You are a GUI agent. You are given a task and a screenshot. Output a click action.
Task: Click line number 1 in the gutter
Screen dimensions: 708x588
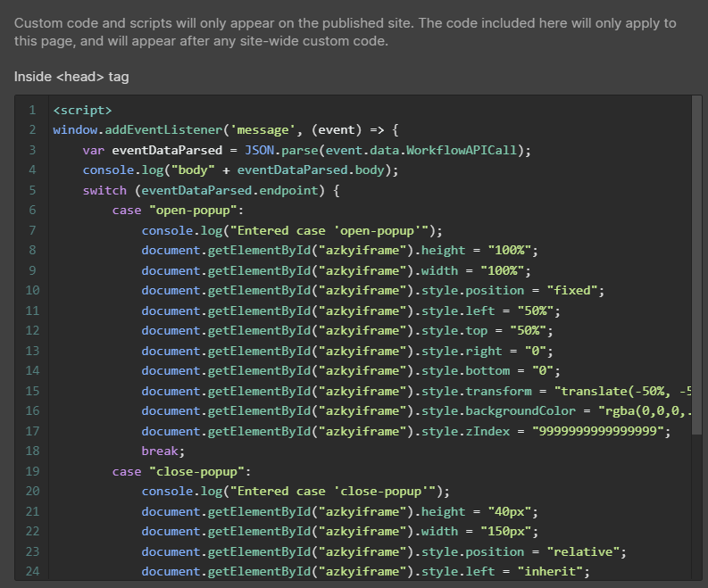32,111
